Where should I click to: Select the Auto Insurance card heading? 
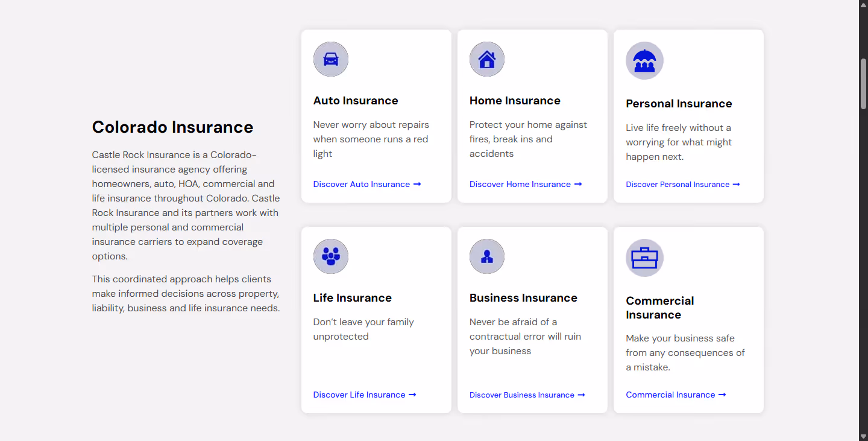click(x=356, y=101)
